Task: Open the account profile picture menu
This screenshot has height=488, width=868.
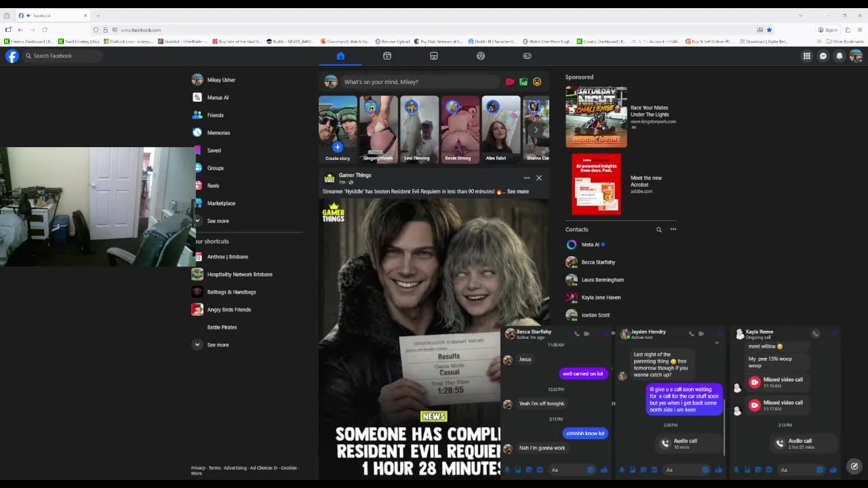Action: pos(856,56)
